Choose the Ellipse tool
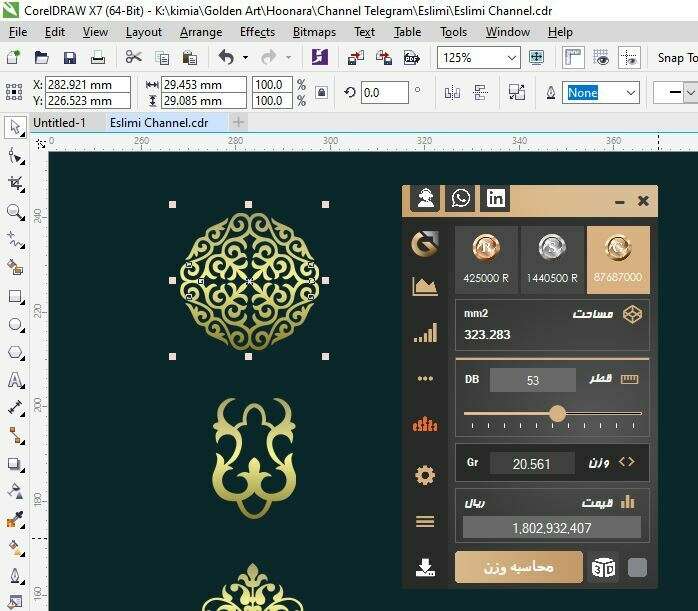This screenshot has width=698, height=611. (x=15, y=325)
